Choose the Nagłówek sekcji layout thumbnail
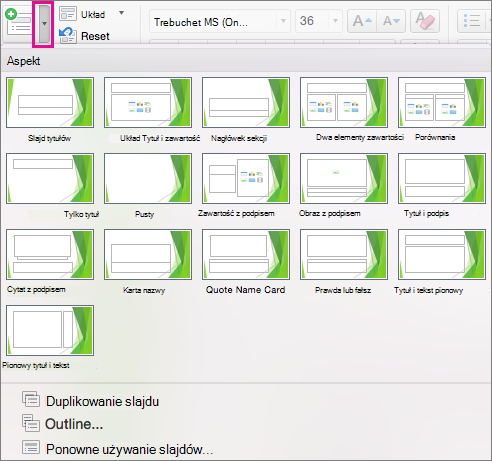 pyautogui.click(x=246, y=103)
